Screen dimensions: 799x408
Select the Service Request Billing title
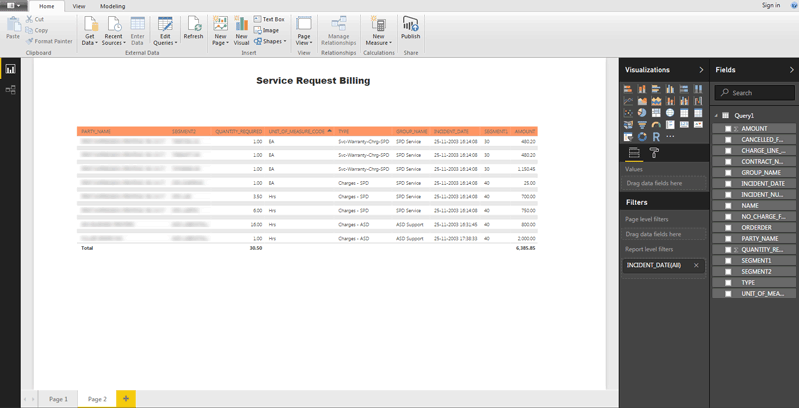point(313,80)
